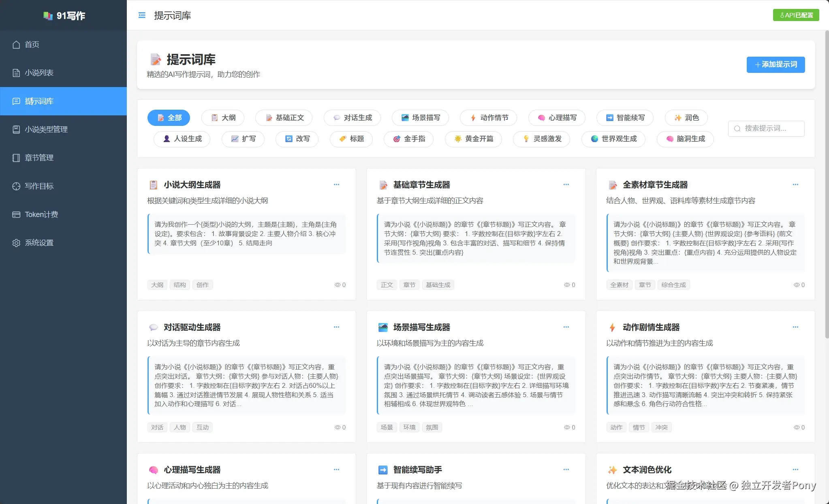Select the 章节管理 sidebar icon
Image resolution: width=829 pixels, height=504 pixels.
(16, 158)
